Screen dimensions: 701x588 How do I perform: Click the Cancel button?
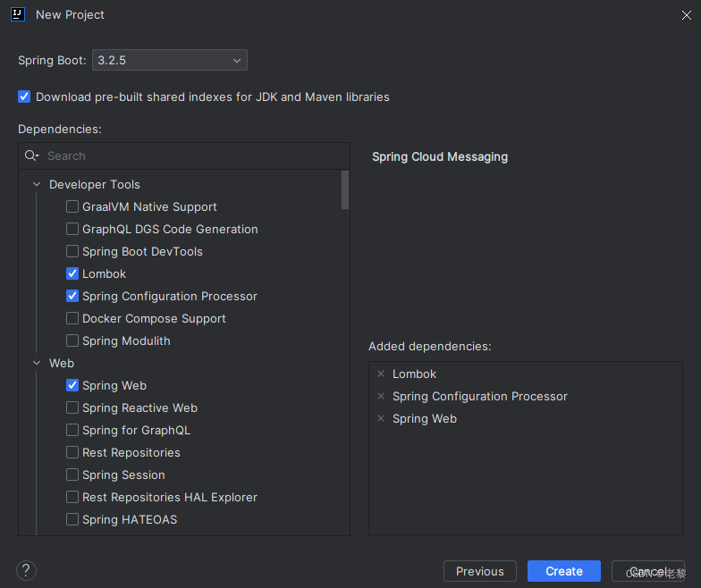pyautogui.click(x=647, y=571)
